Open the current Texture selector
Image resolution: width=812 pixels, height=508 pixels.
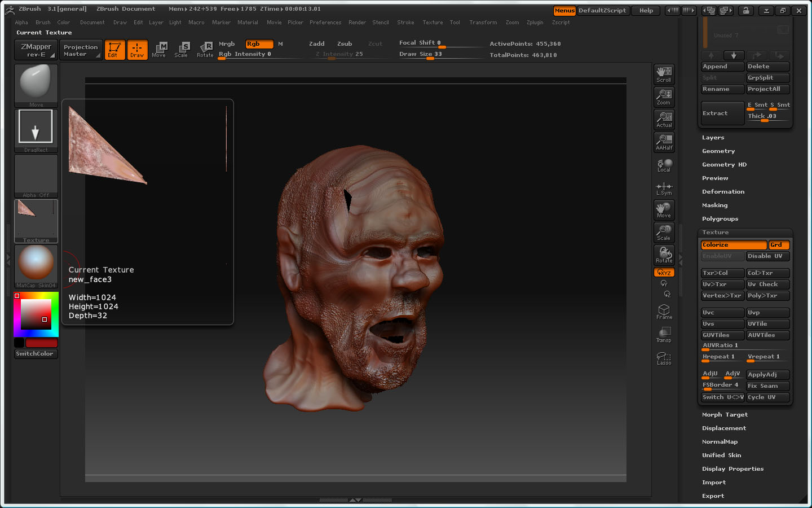click(x=36, y=221)
